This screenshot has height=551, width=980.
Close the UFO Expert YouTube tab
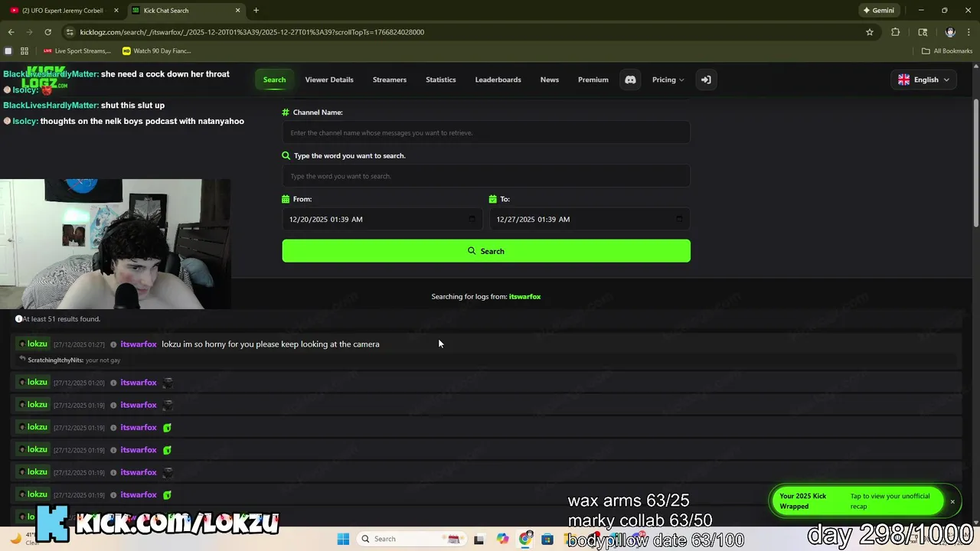[116, 11]
